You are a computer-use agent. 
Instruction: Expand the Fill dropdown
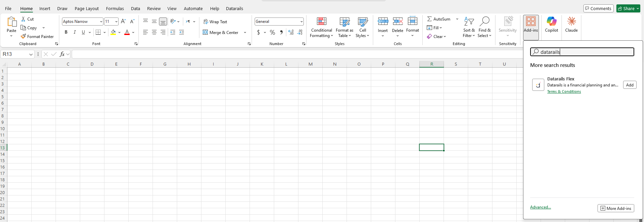(440, 28)
